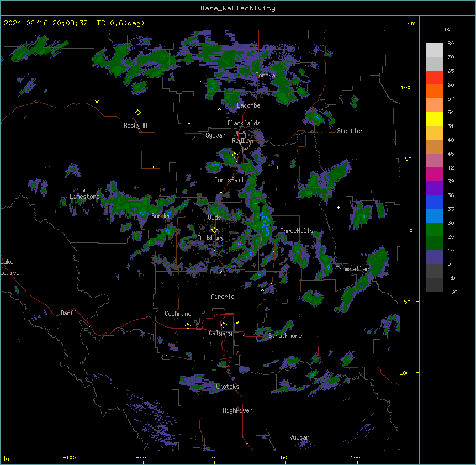Select the yellow diamond marker between Olds and Didsbury
This screenshot has height=465, width=476.
coord(214,230)
